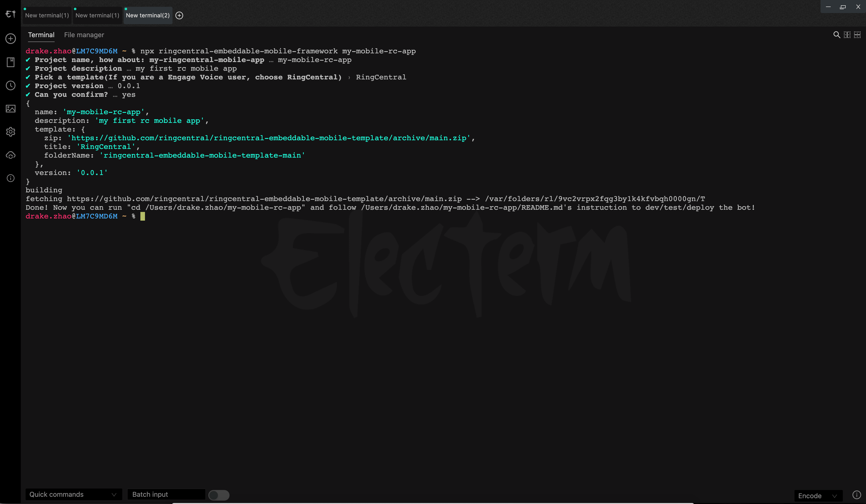Expand the Quick commands dropdown
Image resolution: width=866 pixels, height=504 pixels.
pyautogui.click(x=73, y=494)
